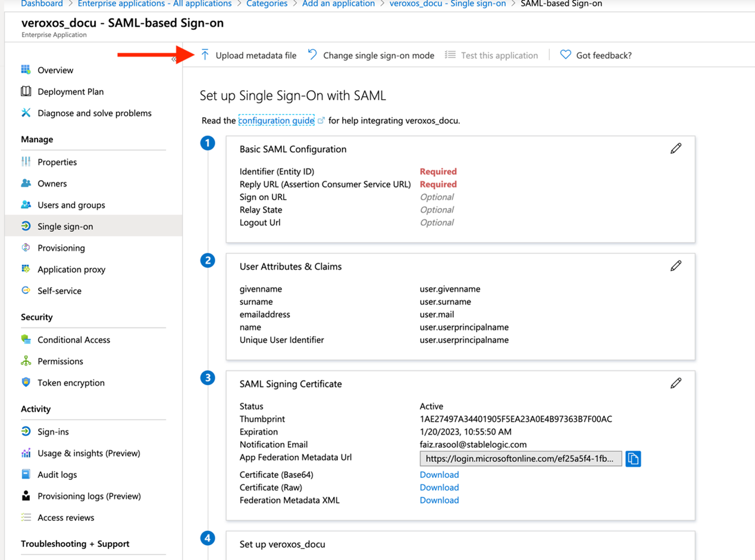Download Federation Metadata XML
Image resolution: width=755 pixels, height=560 pixels.
click(x=439, y=500)
